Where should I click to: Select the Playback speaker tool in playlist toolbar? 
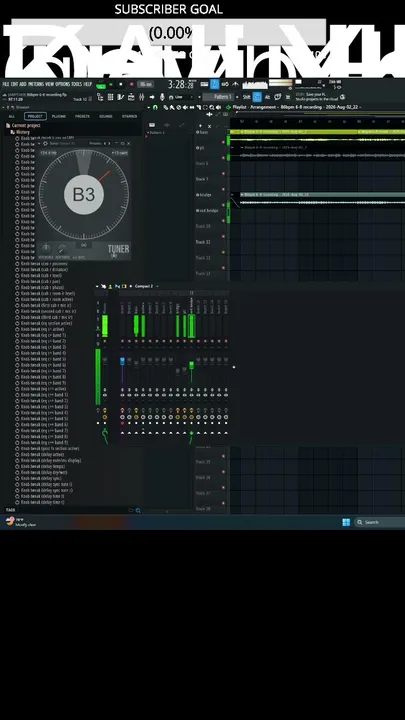219,107
